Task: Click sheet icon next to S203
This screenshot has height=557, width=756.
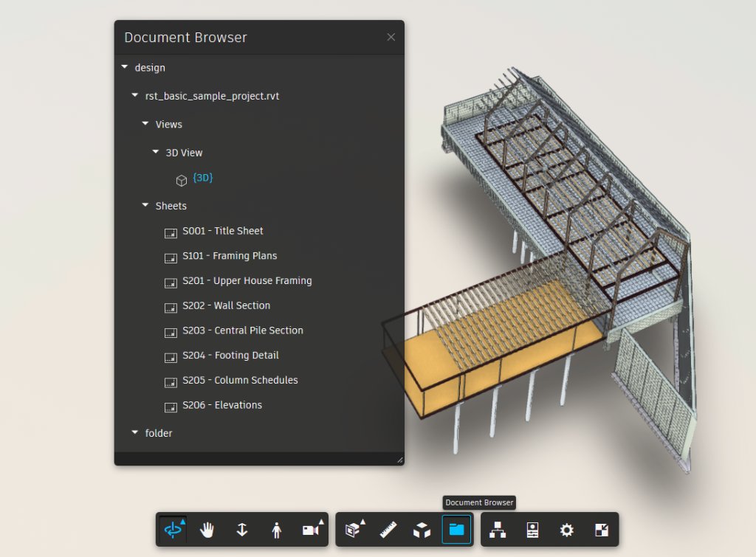Action: 171,333
